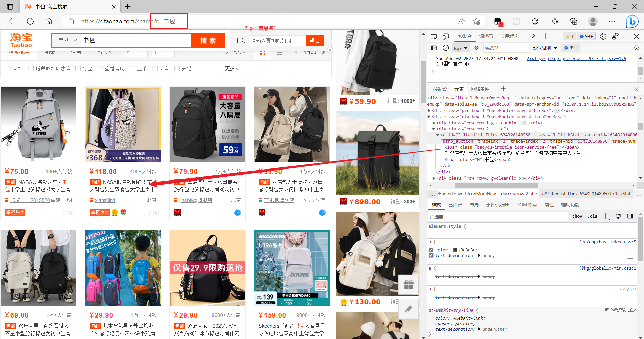
Task: Open the ¥75.00 NASA backpack thumbnail
Action: click(x=38, y=124)
